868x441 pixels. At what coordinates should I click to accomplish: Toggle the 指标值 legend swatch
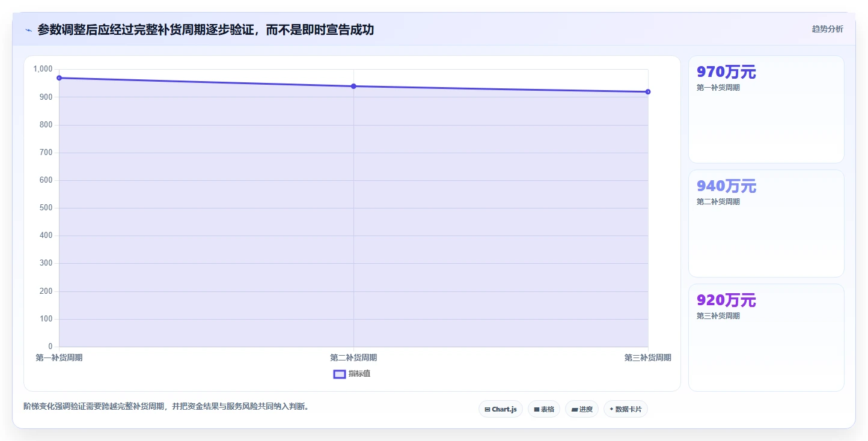[339, 374]
